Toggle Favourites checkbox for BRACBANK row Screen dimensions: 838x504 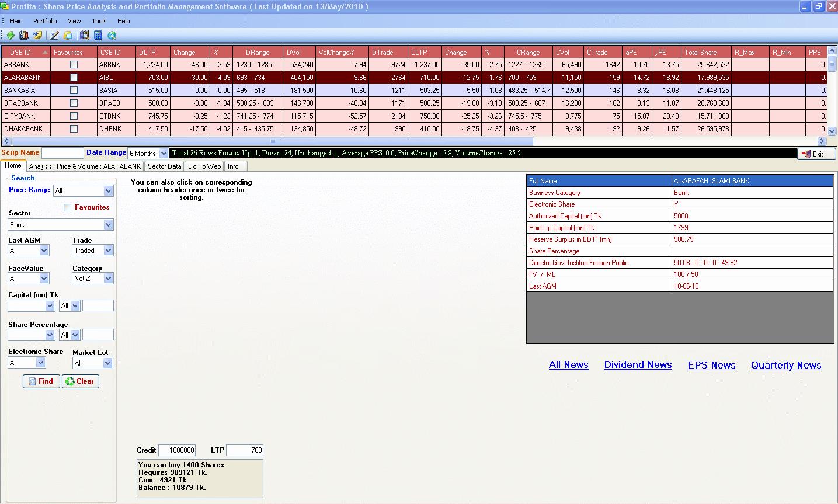(x=74, y=103)
